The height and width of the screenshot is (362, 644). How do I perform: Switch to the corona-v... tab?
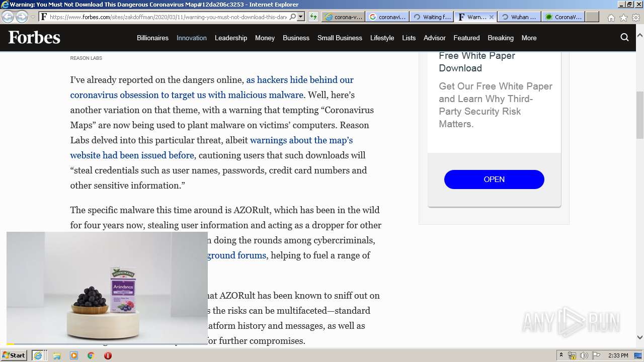[x=343, y=17]
